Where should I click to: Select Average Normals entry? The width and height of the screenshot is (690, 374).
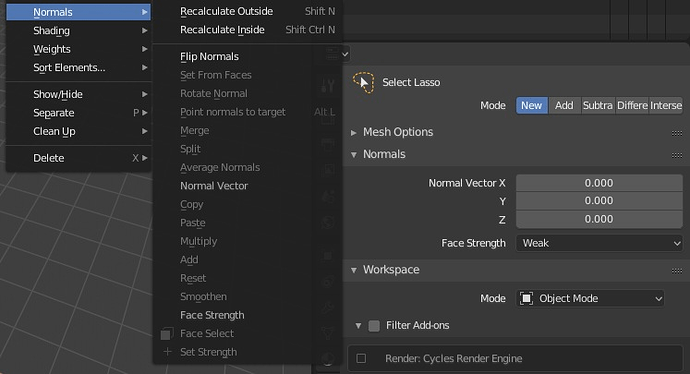click(x=248, y=167)
